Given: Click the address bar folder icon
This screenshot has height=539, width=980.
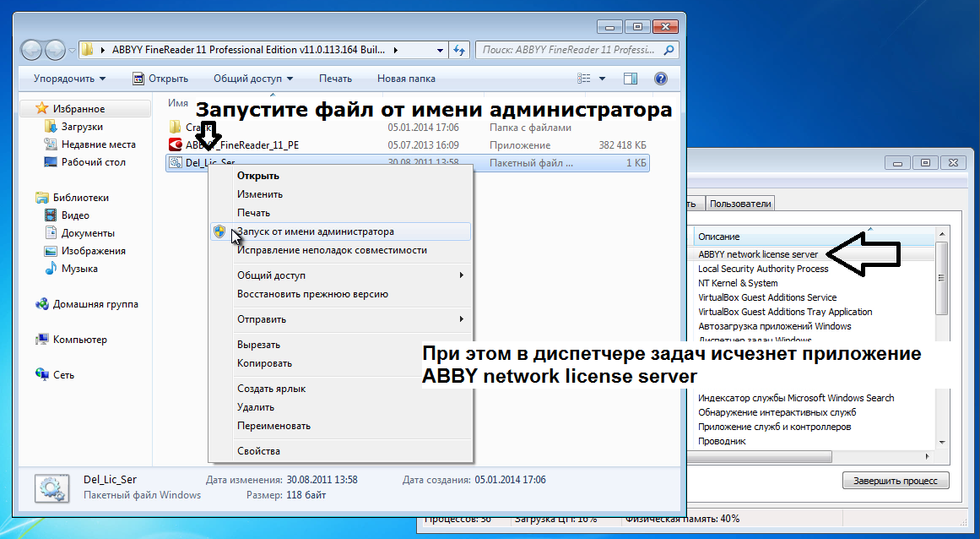Looking at the screenshot, I should (88, 50).
